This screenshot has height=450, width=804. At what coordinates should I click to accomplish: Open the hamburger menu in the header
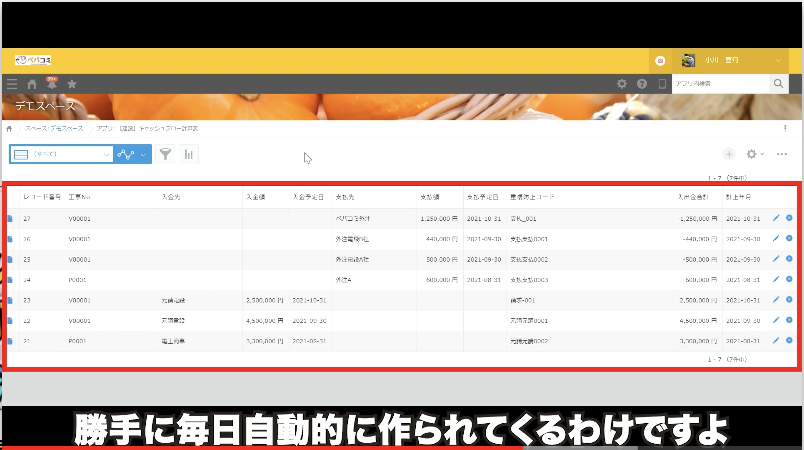(11, 85)
